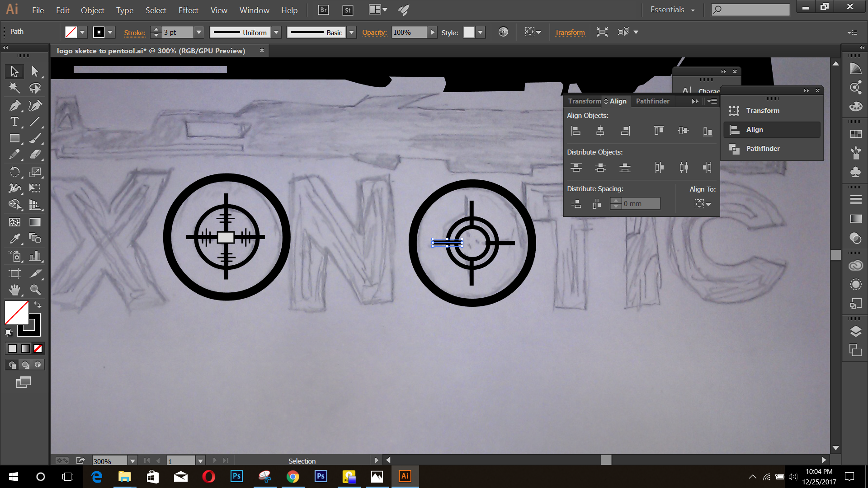Screen dimensions: 868x488
Task: Select the Paintbrush tool
Action: pos(35,138)
